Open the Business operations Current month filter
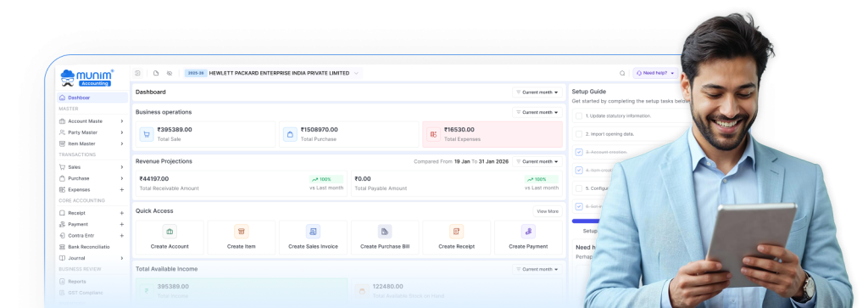Viewport: 868px width, 308px height. (537, 112)
